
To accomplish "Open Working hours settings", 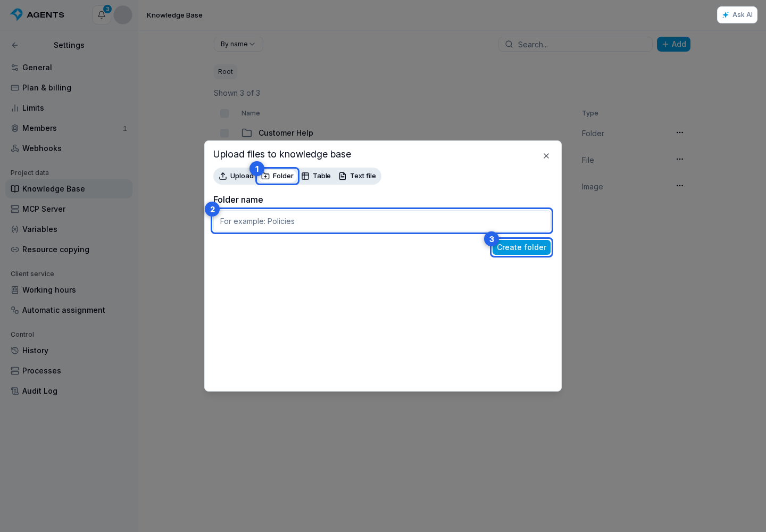I will click(69, 290).
